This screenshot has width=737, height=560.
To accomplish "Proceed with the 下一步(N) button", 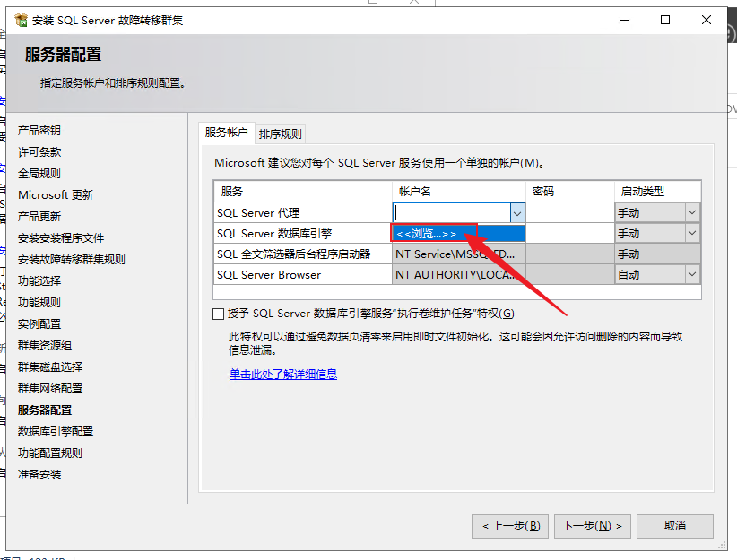I will point(593,526).
